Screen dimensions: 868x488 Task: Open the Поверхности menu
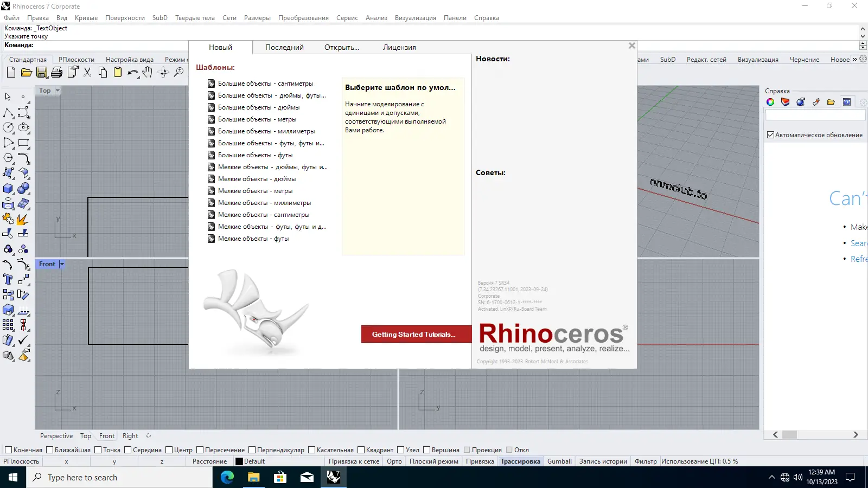(125, 18)
